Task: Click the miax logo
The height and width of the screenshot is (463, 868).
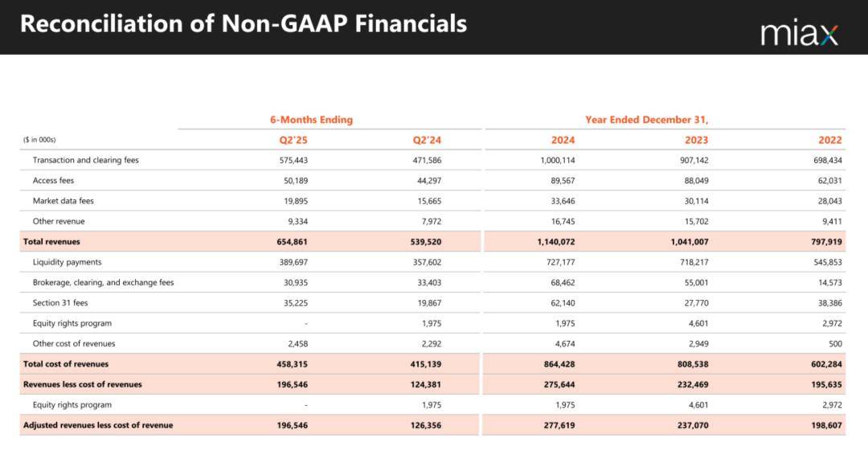Action: pyautogui.click(x=800, y=35)
